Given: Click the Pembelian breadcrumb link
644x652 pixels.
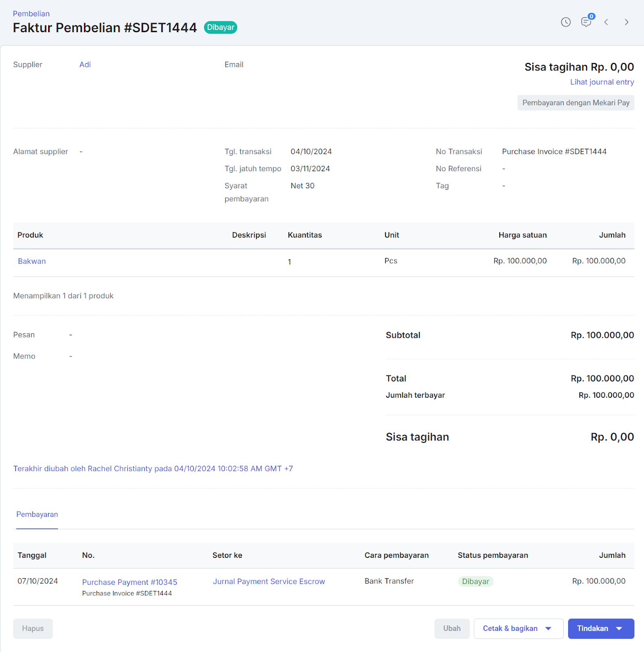Looking at the screenshot, I should [x=31, y=13].
